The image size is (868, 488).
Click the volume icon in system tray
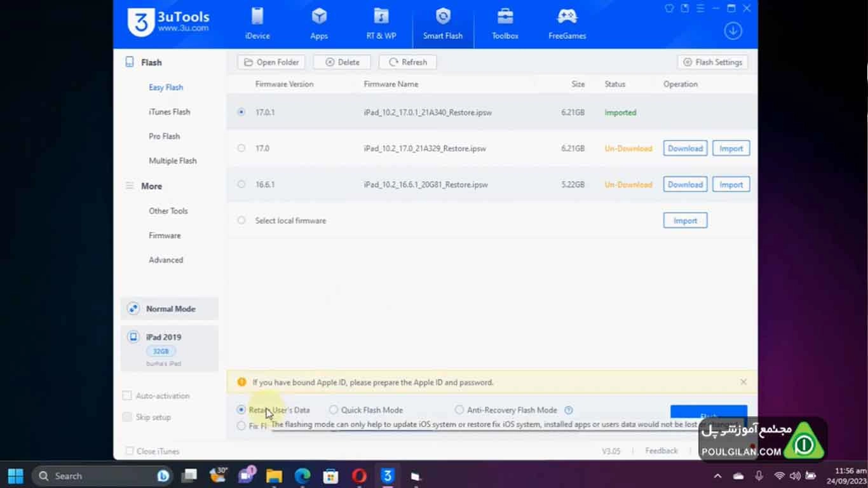(x=795, y=476)
